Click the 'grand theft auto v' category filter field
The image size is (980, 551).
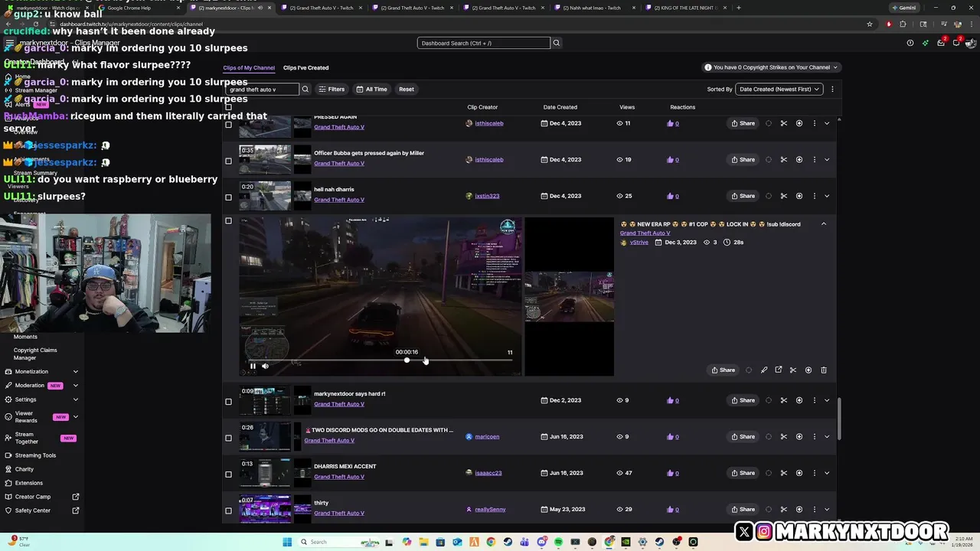pyautogui.click(x=262, y=89)
